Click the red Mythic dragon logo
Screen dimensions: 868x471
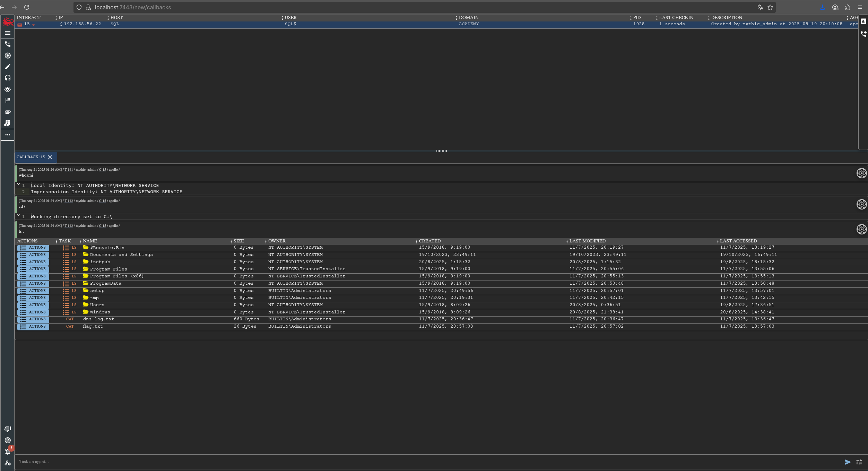(8, 22)
